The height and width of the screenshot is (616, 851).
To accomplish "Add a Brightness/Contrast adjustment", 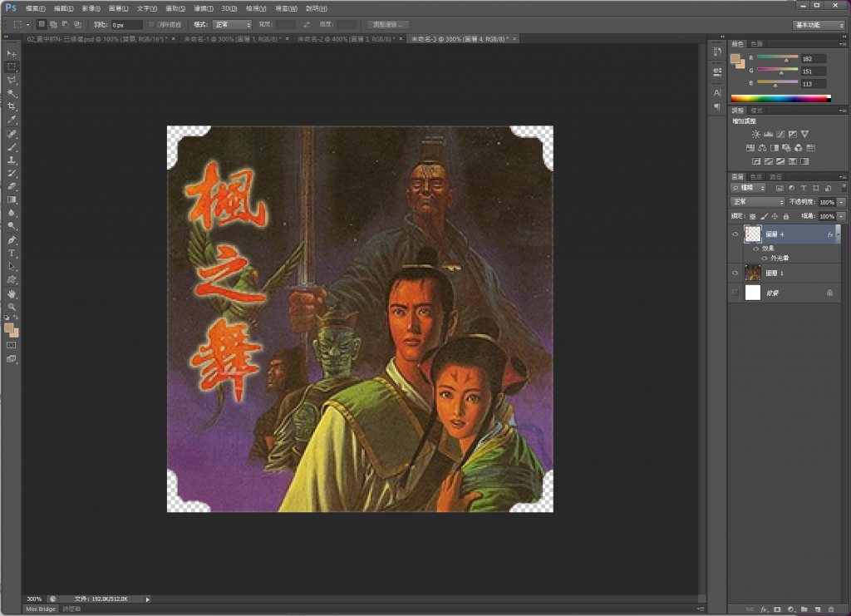I will [x=755, y=134].
